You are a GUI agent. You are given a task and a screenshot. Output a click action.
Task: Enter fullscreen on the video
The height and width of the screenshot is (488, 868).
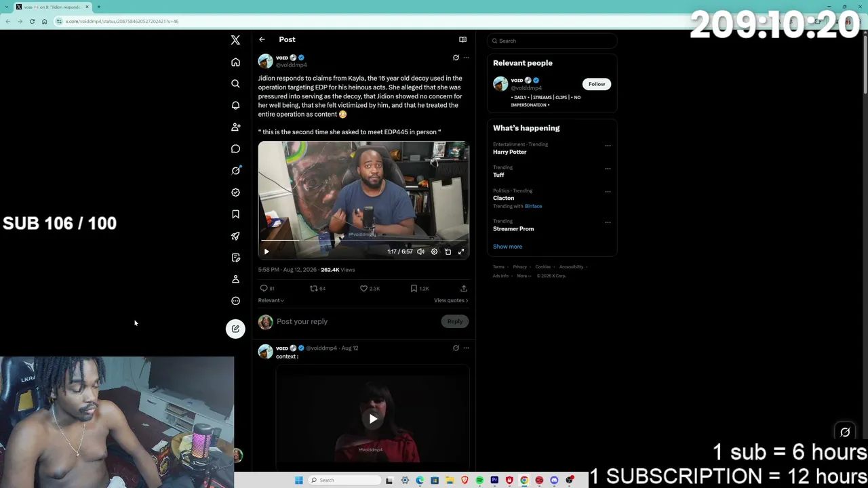(x=461, y=251)
